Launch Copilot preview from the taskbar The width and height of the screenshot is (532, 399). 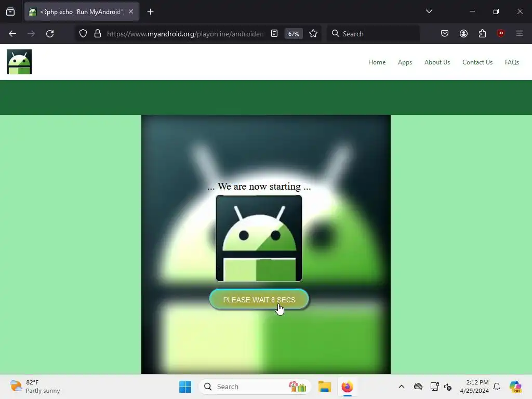click(515, 387)
